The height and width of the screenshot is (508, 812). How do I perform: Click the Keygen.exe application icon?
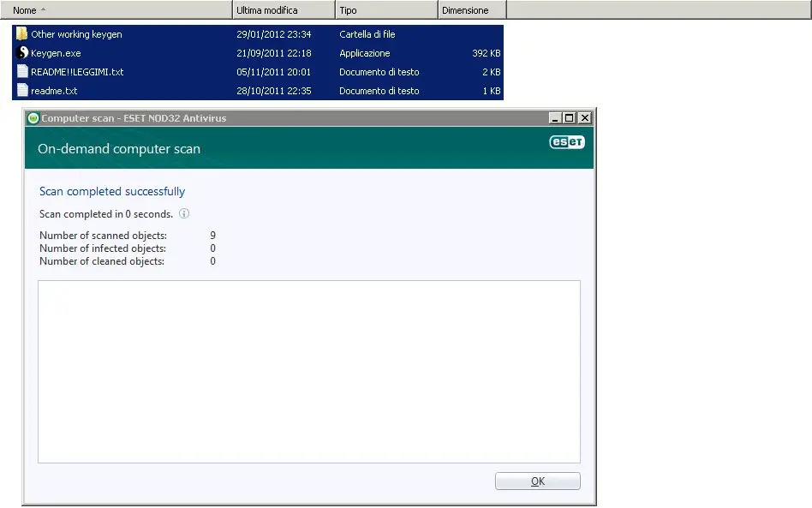[x=21, y=53]
